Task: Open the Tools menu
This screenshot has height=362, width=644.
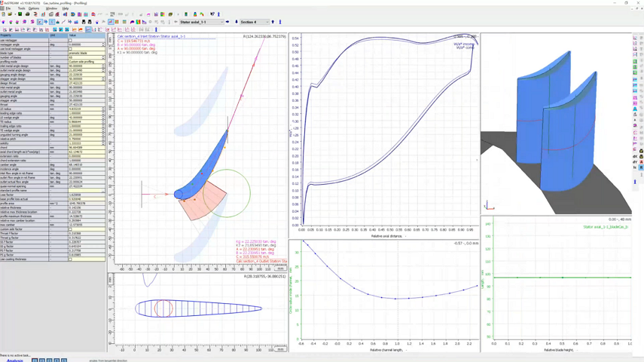Action: click(x=22, y=8)
